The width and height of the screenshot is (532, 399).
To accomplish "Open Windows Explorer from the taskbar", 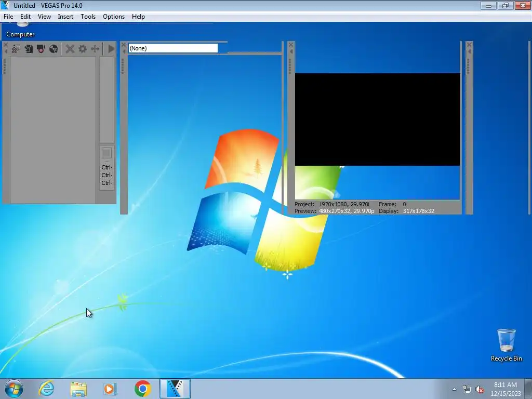I will pyautogui.click(x=78, y=389).
